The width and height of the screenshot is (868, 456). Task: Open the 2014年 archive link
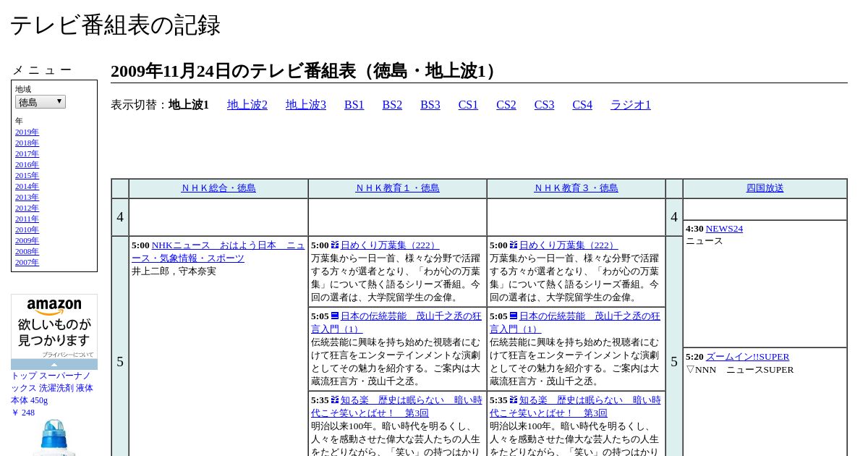click(27, 186)
